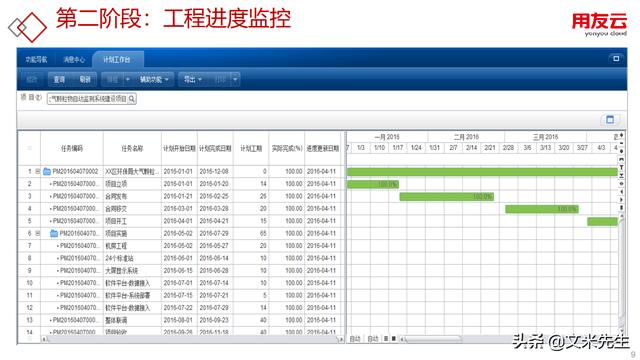Click the 查询 button
This screenshot has width=640, height=360.
[60, 80]
